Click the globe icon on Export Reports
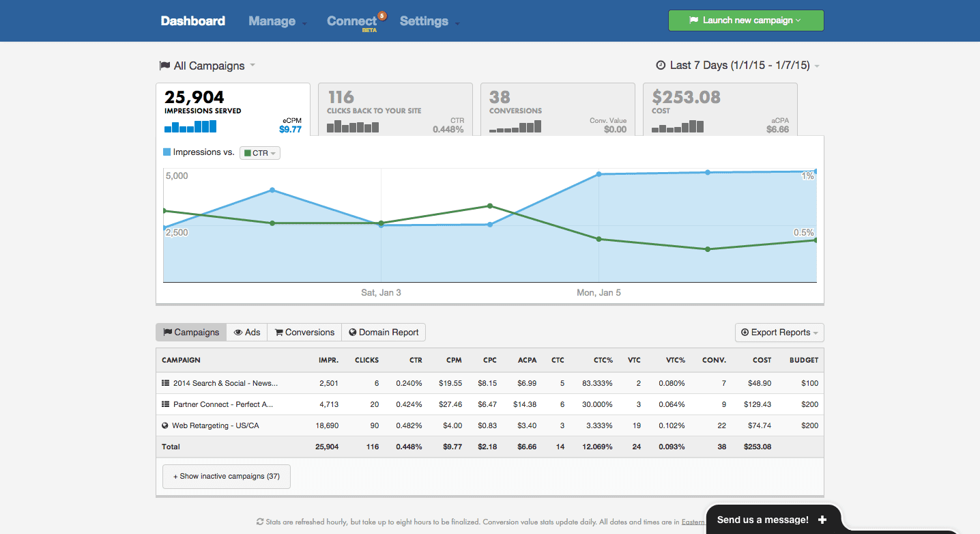Viewport: 980px width, 534px height. 743,333
